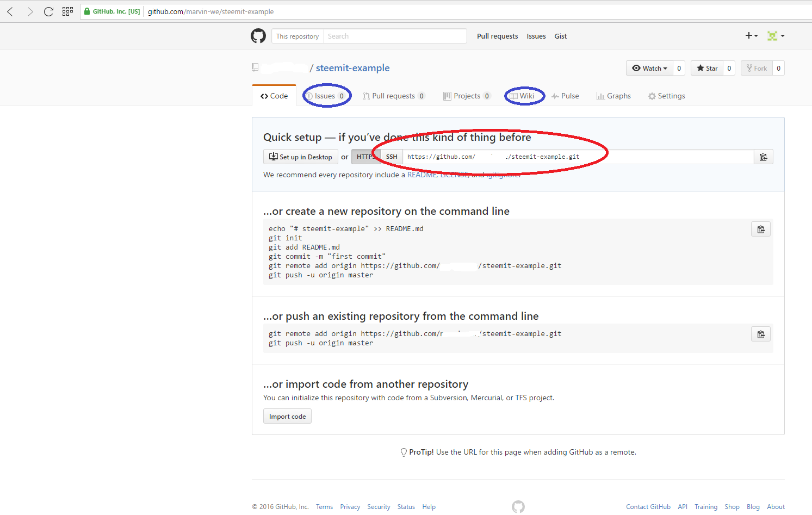Image resolution: width=812 pixels, height=515 pixels.
Task: Open Gist in the top navigation
Action: [x=561, y=36]
